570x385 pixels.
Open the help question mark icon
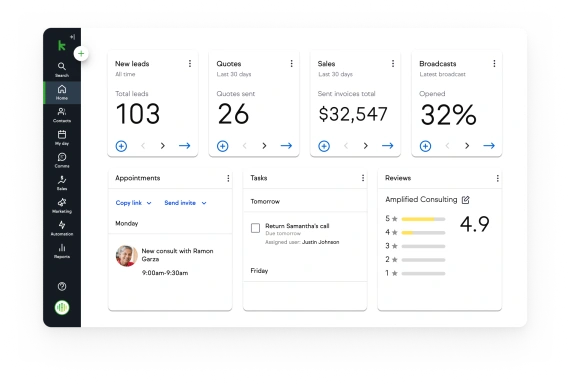point(62,286)
